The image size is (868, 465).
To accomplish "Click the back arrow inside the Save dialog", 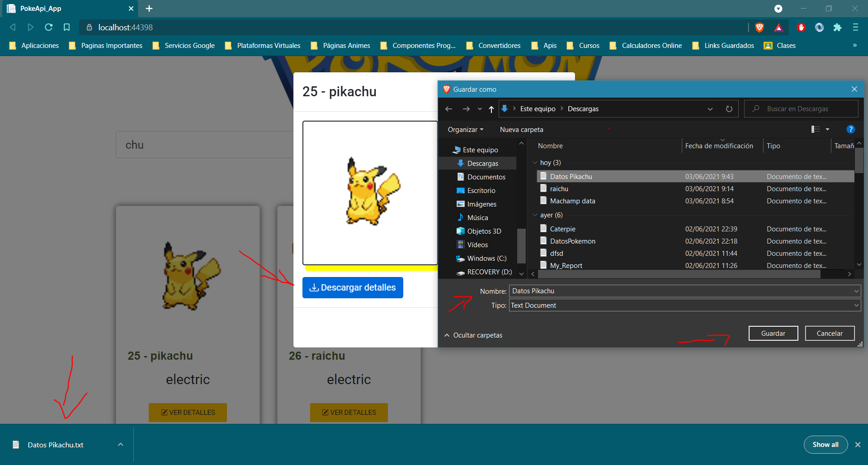I will point(448,108).
